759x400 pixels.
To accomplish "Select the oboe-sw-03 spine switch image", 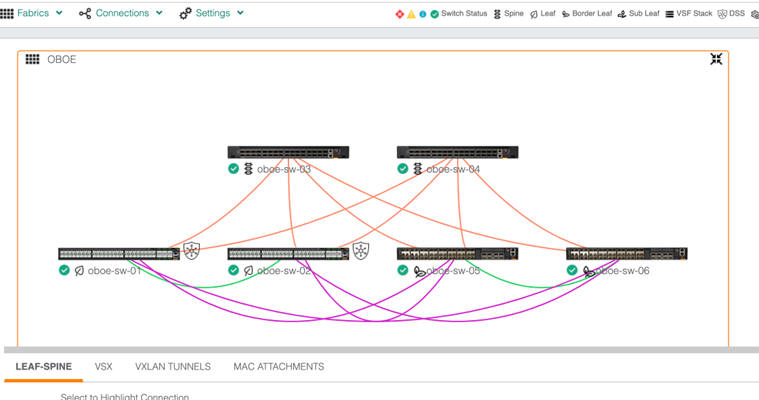I will [288, 153].
